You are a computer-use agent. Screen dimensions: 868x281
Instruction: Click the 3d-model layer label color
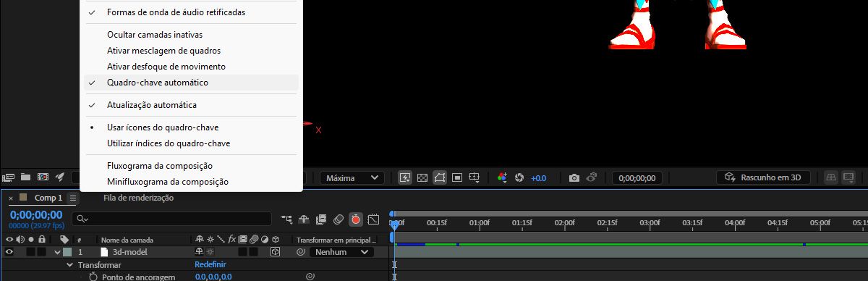[x=67, y=252]
